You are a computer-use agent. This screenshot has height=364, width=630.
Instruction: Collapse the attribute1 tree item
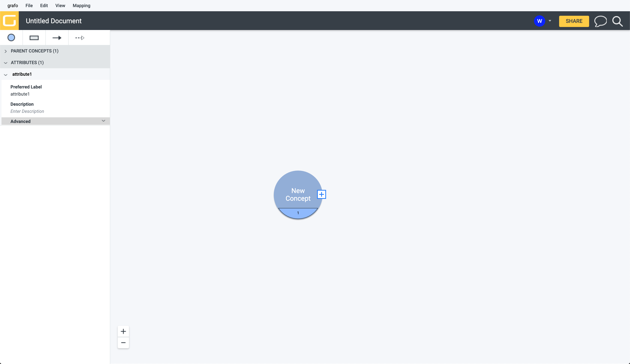tap(6, 74)
